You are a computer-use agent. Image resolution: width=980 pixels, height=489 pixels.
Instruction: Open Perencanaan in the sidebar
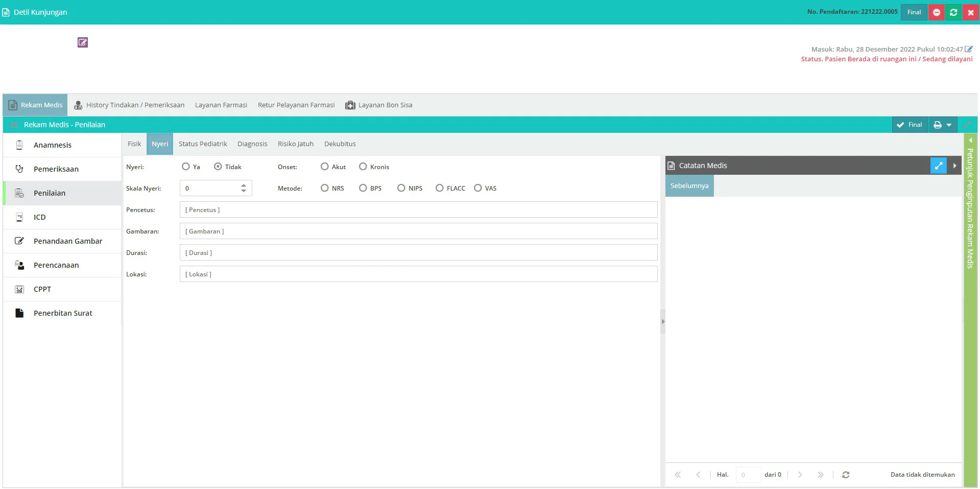click(62, 265)
